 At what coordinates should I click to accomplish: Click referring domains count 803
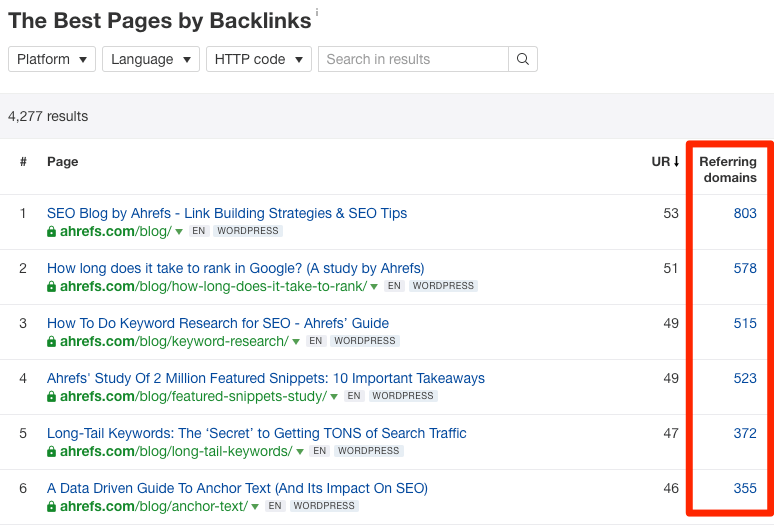click(745, 213)
